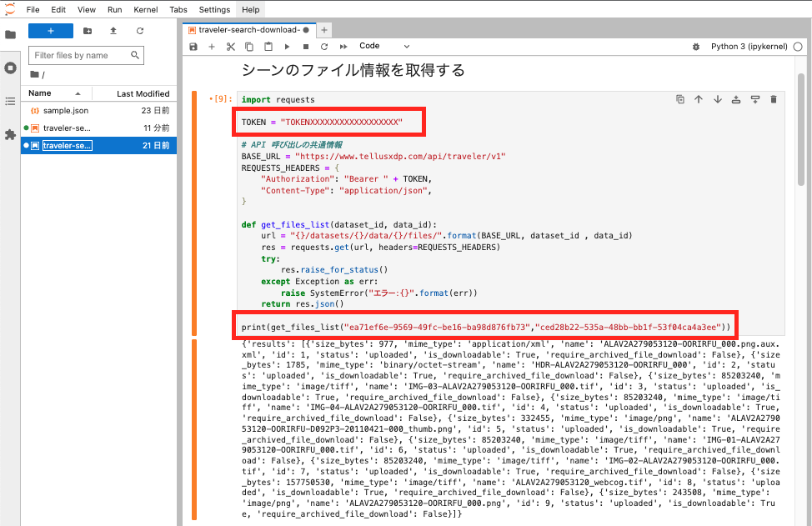Save the notebook with the disk icon
The width and height of the screenshot is (812, 526).
tap(193, 47)
